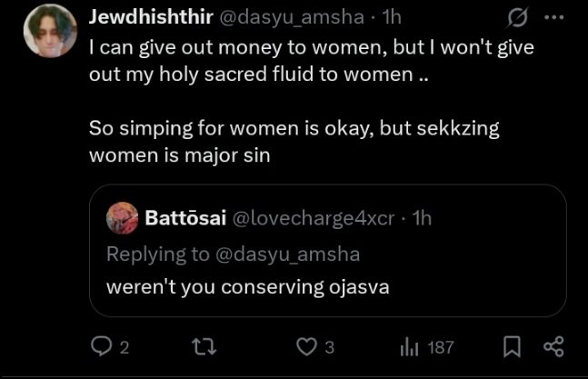Click Battōsai's small avatar
Viewport: 588px width, 379px height.
(123, 218)
